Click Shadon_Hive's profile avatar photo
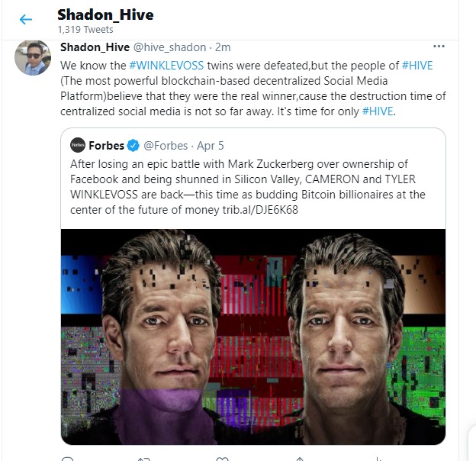 click(x=33, y=58)
